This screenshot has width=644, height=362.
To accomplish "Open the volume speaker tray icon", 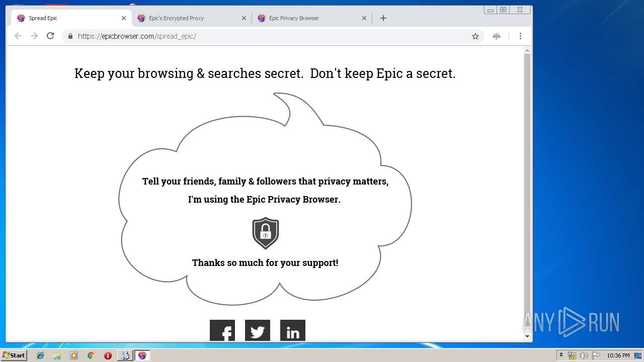I will (584, 355).
